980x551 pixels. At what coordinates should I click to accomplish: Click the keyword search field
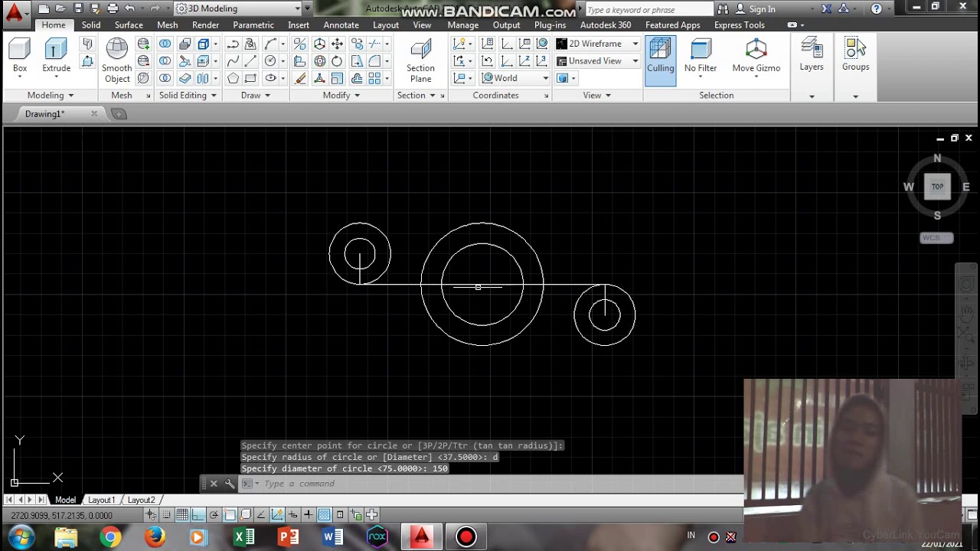coord(648,9)
